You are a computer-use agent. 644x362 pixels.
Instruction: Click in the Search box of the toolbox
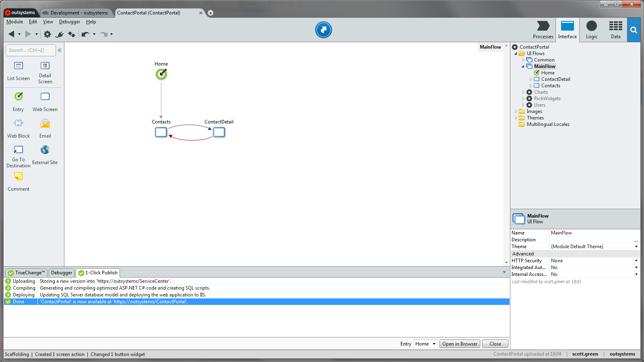click(30, 50)
